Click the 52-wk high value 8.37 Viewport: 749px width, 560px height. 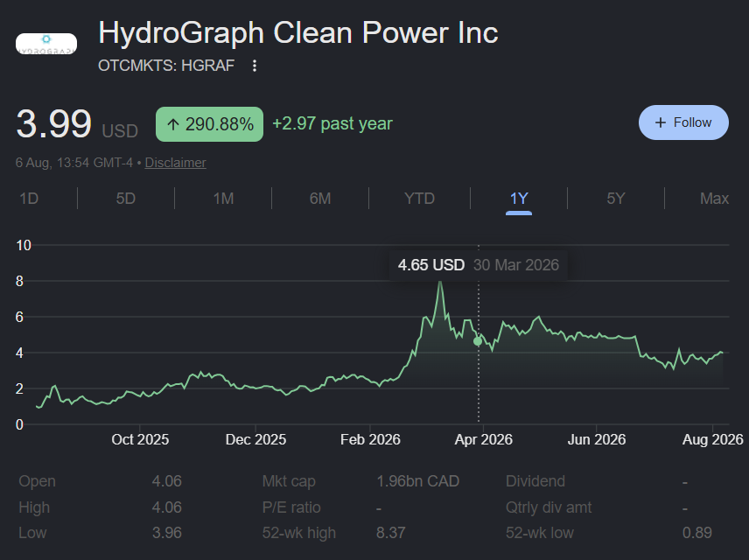tap(391, 533)
